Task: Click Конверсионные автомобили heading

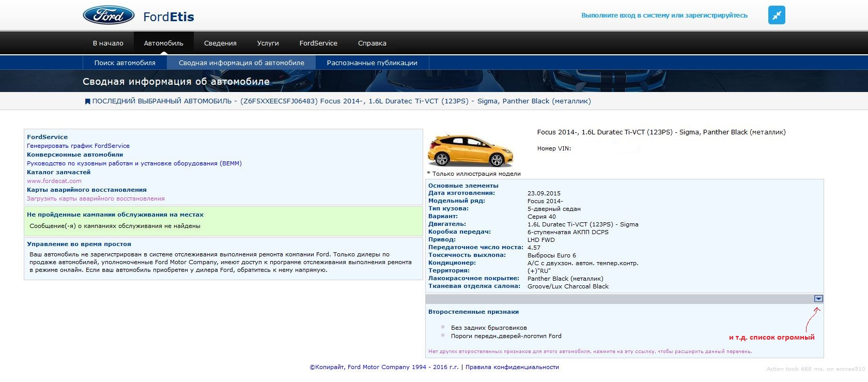Action: 75,155
